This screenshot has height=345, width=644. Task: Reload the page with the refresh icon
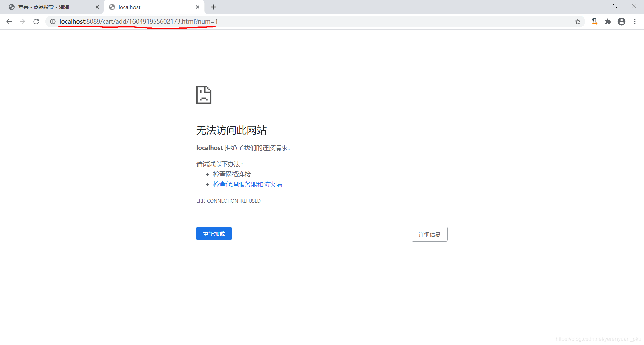click(36, 22)
